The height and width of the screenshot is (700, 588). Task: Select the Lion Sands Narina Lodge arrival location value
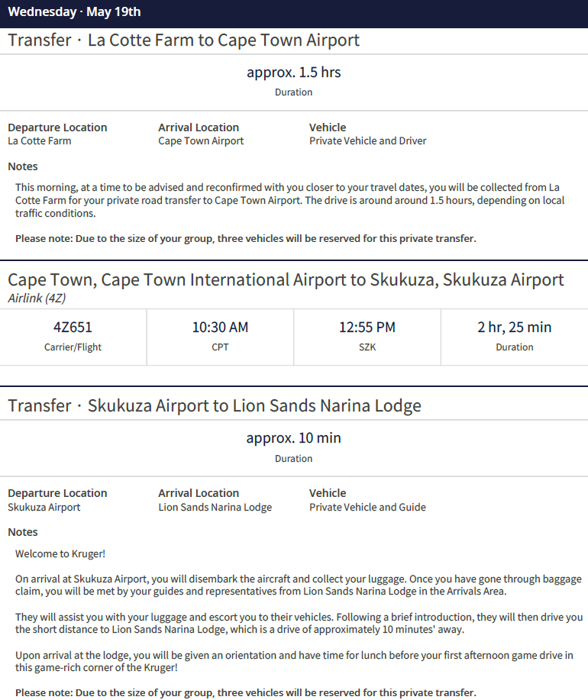point(215,507)
